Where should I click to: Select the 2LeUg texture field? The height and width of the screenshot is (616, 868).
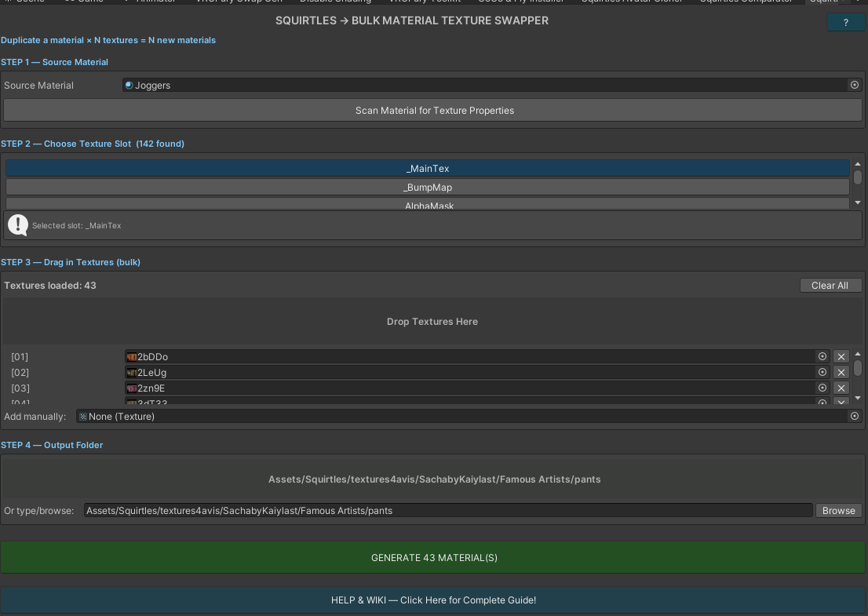click(x=477, y=373)
